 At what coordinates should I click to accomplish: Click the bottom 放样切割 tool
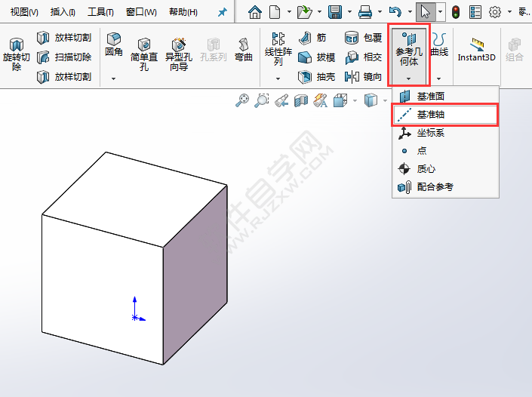[x=64, y=77]
